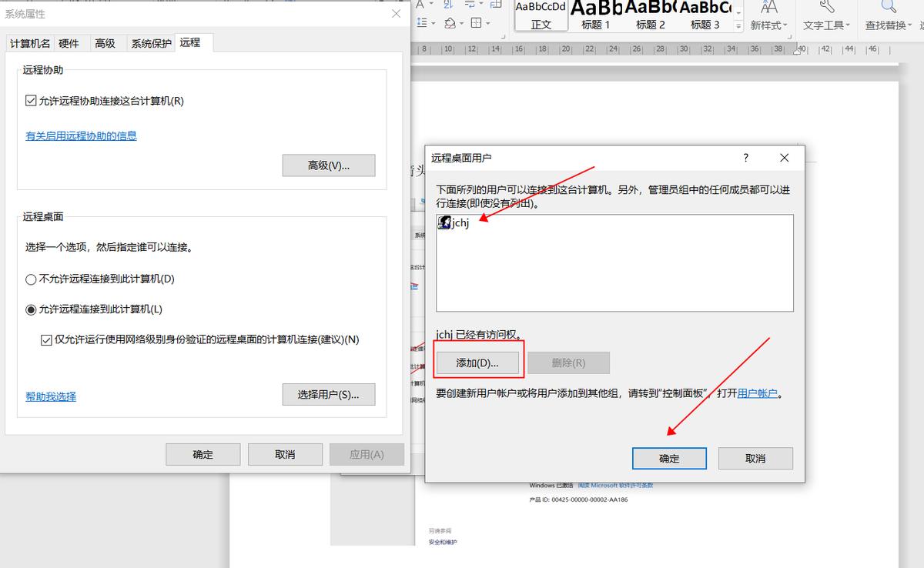Image resolution: width=924 pixels, height=568 pixels.
Task: Open the borders dropdown arrow
Action: point(487,23)
